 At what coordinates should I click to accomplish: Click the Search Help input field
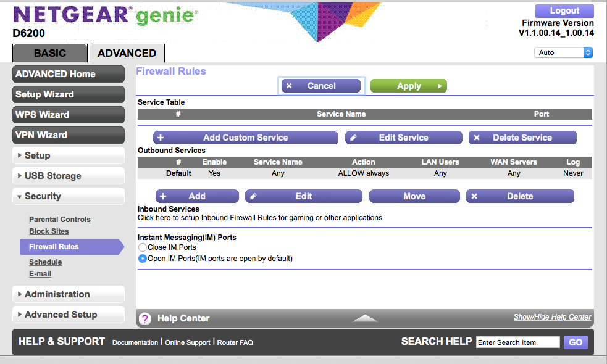(x=517, y=342)
